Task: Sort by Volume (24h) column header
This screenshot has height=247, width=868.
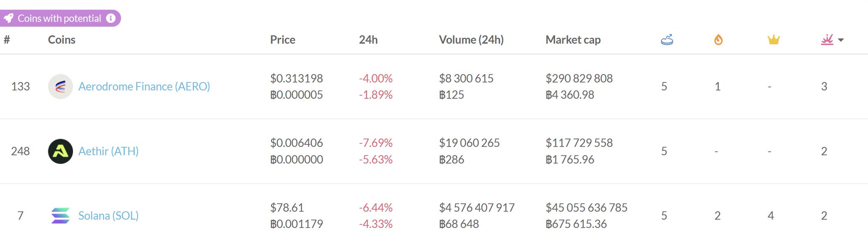Action: pyautogui.click(x=471, y=40)
